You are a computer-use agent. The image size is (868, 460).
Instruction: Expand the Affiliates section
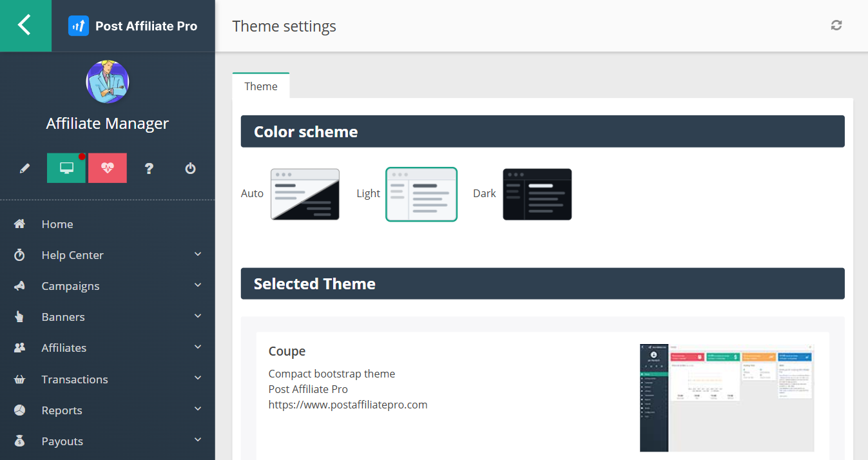64,347
